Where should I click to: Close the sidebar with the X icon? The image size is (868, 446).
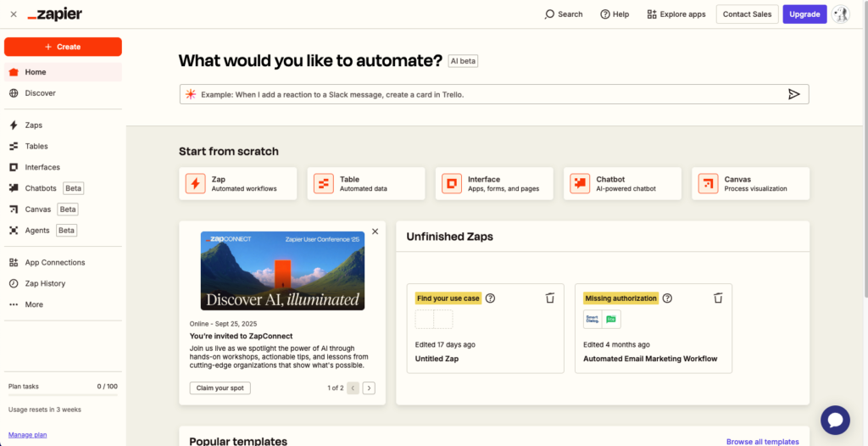14,14
